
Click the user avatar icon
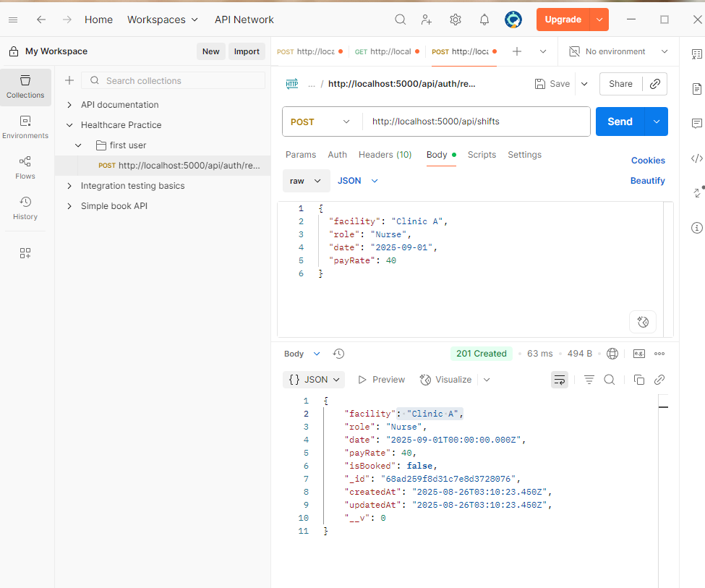[513, 20]
